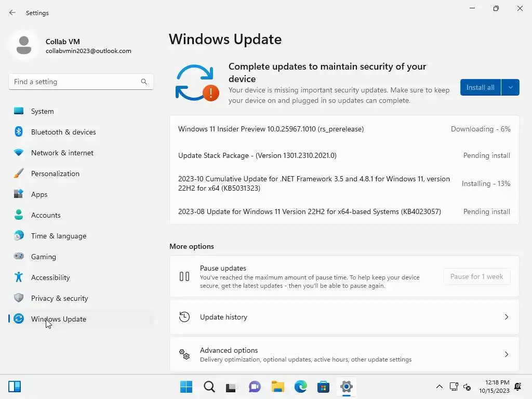
Task: Click the Network wifi icon
Action: (x=19, y=152)
